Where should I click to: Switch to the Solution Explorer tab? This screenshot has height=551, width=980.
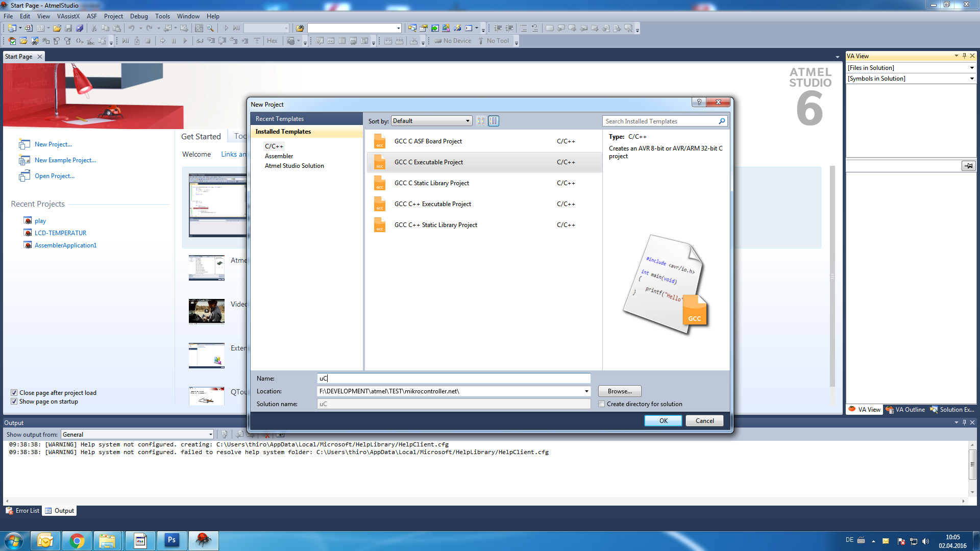(x=952, y=409)
